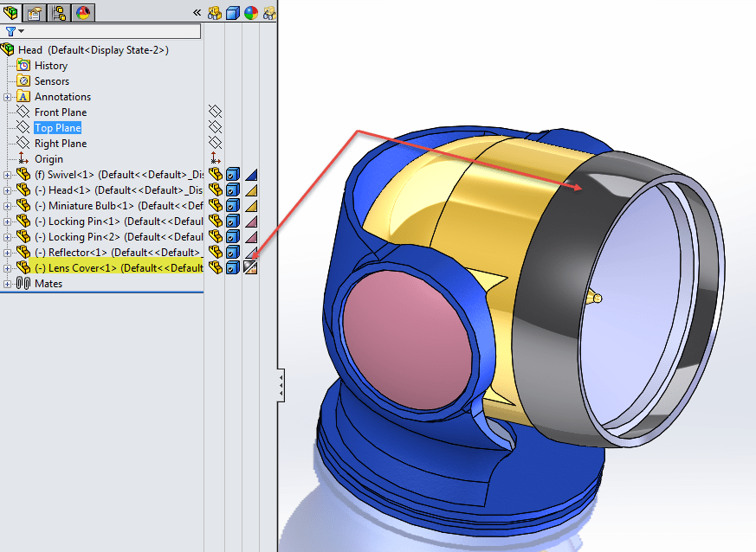The width and height of the screenshot is (756, 552).
Task: Expand the Lens Cover<1> component
Action: [7, 268]
